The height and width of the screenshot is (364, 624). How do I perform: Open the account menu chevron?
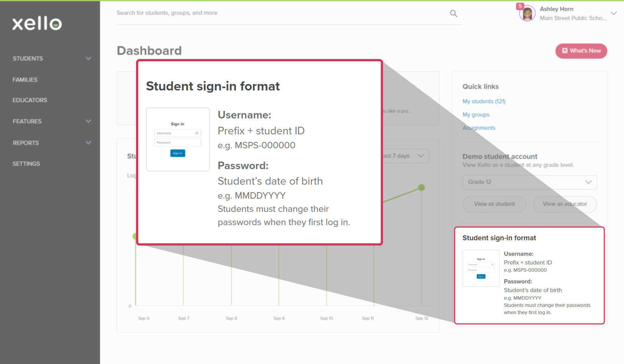tap(614, 13)
